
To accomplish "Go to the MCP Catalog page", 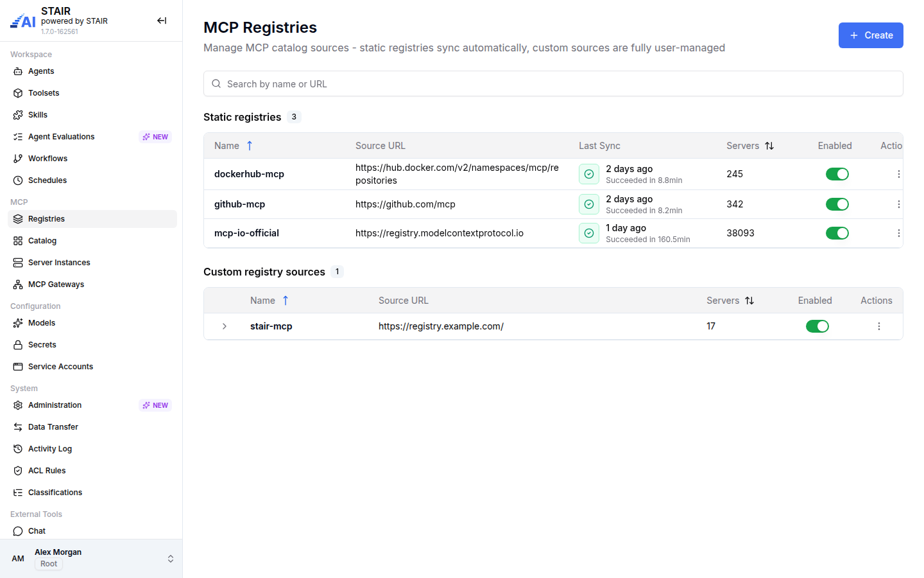I will click(92, 241).
